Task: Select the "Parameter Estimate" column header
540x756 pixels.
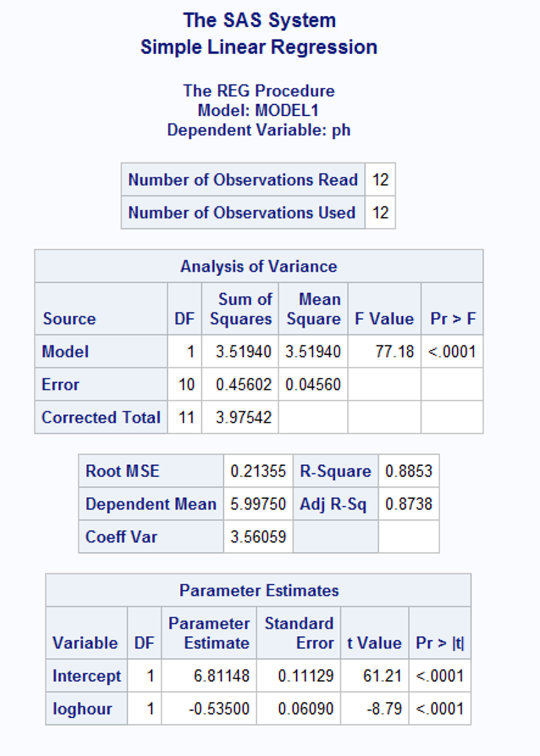Action: (209, 633)
